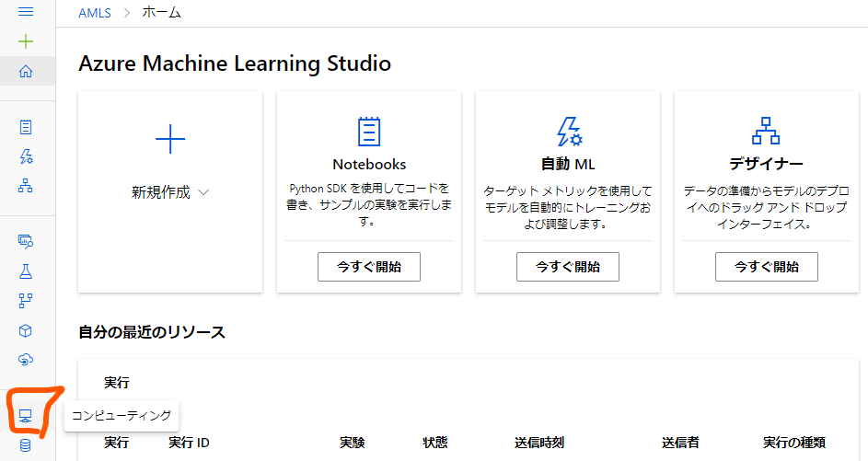Select the 実行 tab in recent resources
The image size is (868, 461).
[117, 383]
